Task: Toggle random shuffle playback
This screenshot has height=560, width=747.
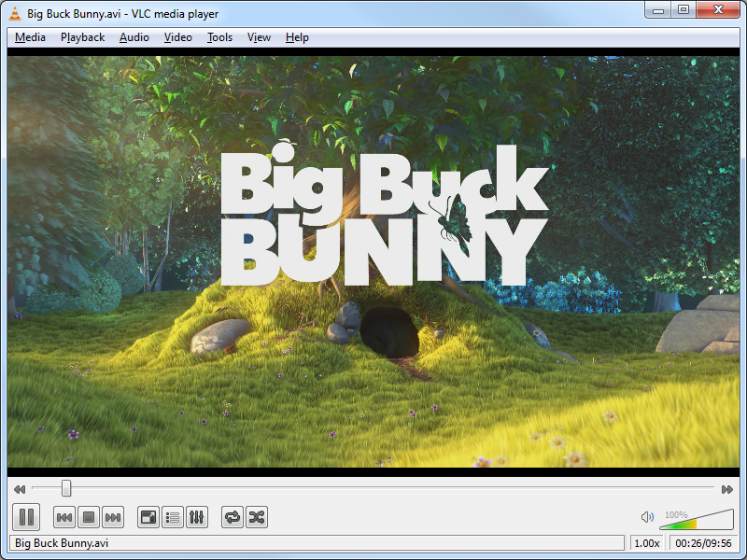Action: [257, 517]
